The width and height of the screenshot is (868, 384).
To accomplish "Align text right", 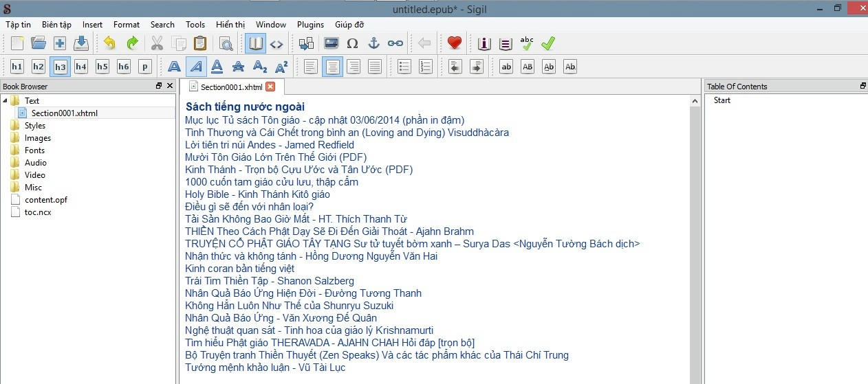I will (x=354, y=67).
